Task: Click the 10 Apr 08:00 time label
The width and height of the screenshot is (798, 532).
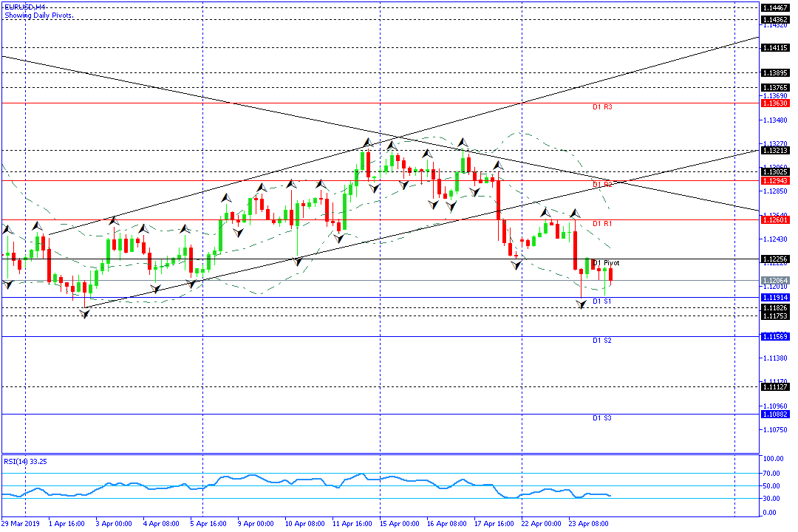Action: 305,523
